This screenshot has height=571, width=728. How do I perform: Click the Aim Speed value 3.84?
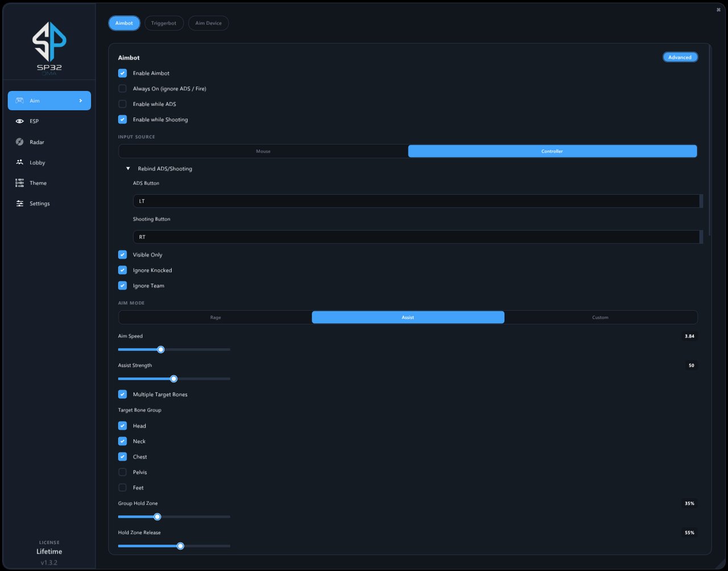(689, 336)
